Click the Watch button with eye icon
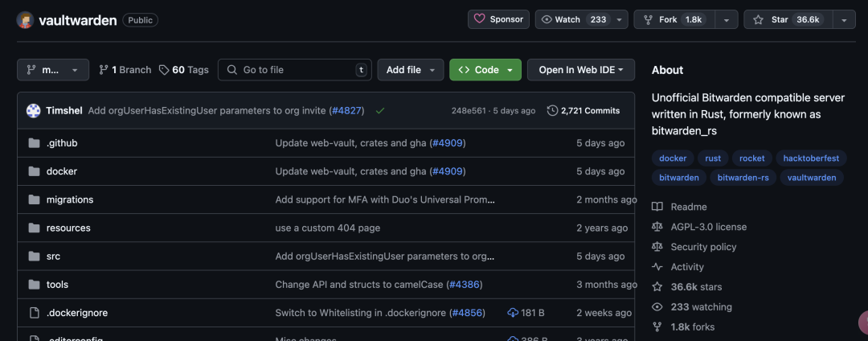The height and width of the screenshot is (341, 868). point(575,19)
